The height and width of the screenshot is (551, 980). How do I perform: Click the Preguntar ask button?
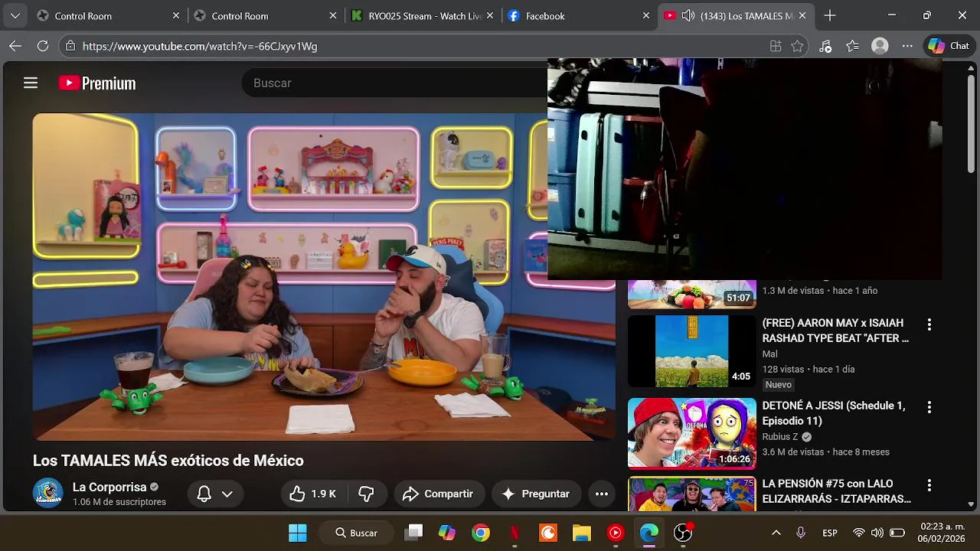(537, 494)
